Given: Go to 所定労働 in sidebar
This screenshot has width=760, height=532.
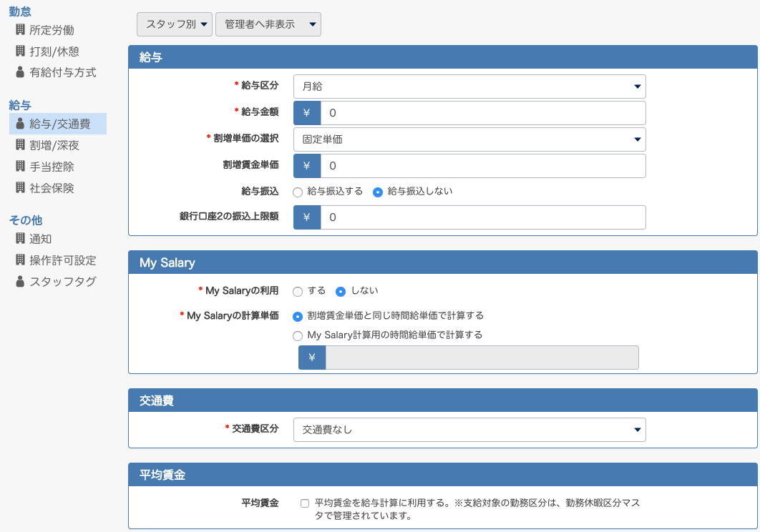Looking at the screenshot, I should coord(52,30).
